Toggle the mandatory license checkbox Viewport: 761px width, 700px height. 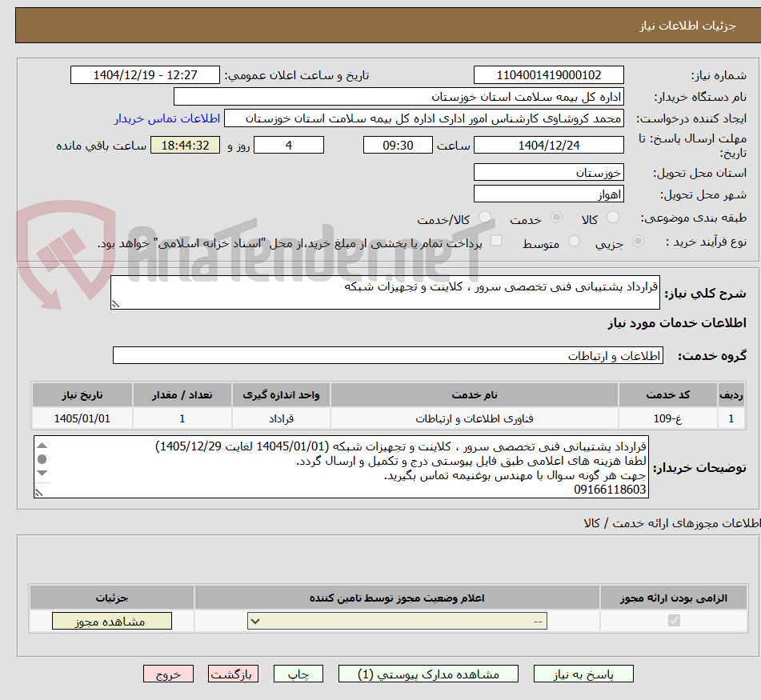point(674,621)
